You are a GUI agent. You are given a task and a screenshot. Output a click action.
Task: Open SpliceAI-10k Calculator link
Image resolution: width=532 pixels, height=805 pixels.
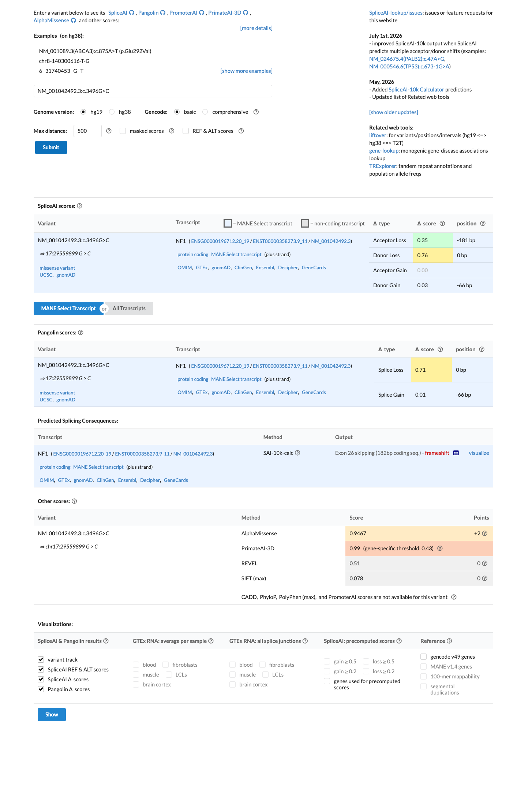(x=416, y=90)
